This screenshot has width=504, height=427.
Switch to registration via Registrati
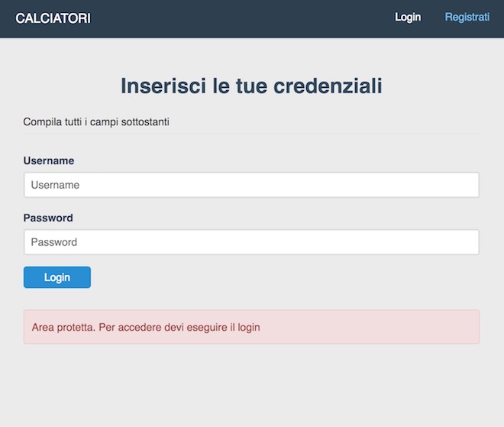point(467,17)
